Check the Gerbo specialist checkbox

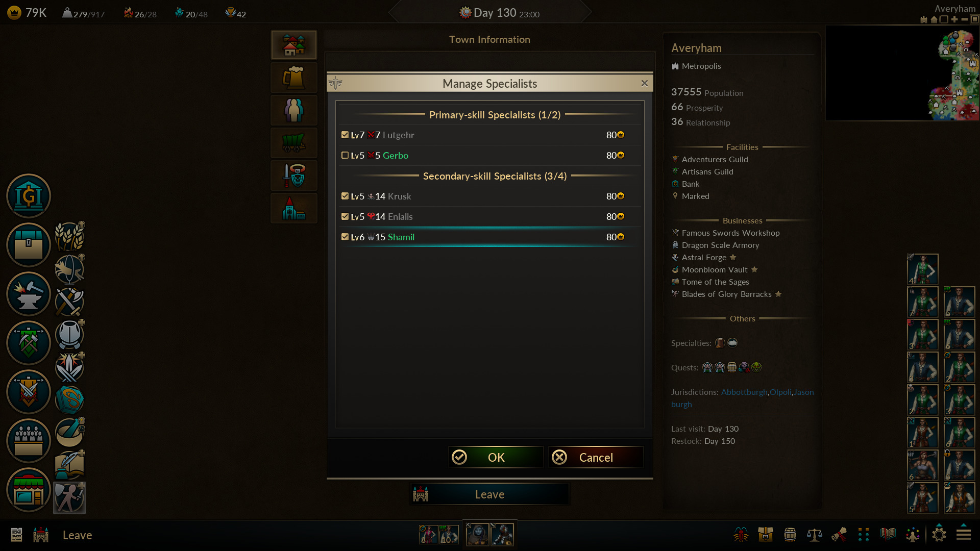[x=345, y=155]
